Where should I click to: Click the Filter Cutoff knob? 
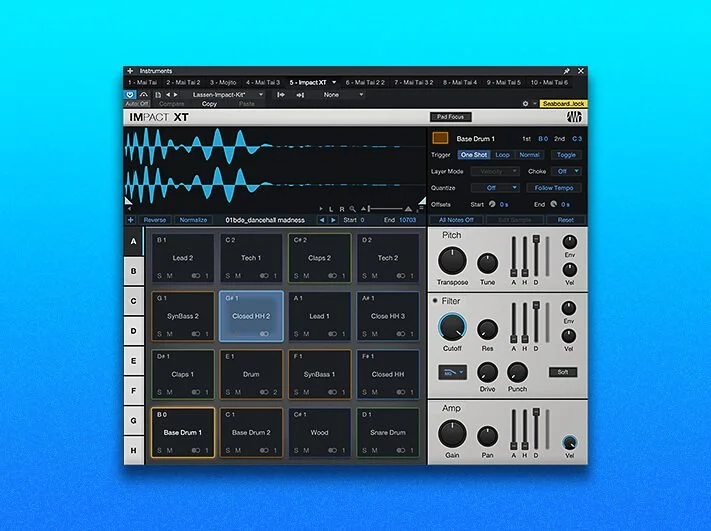pos(452,327)
